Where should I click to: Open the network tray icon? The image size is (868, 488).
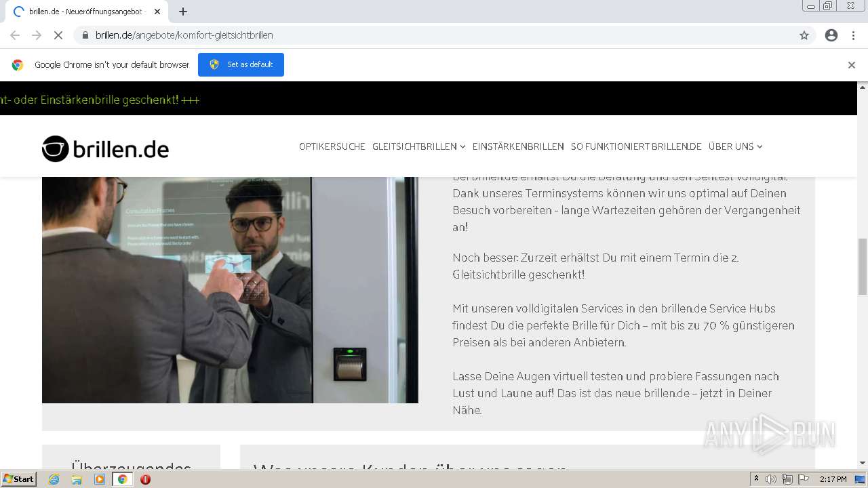click(787, 479)
